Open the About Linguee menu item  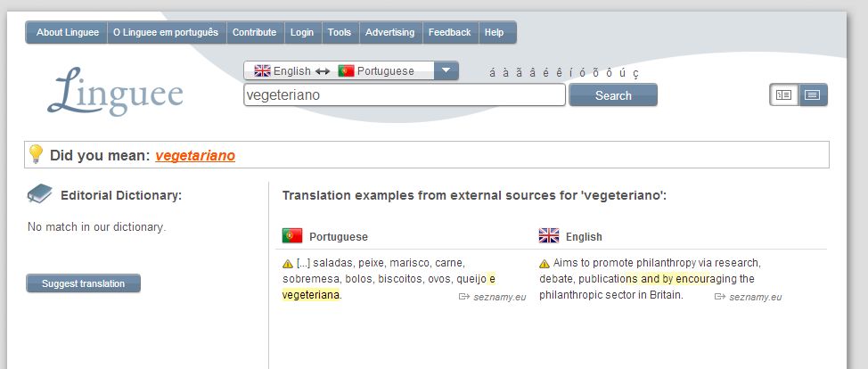(67, 32)
